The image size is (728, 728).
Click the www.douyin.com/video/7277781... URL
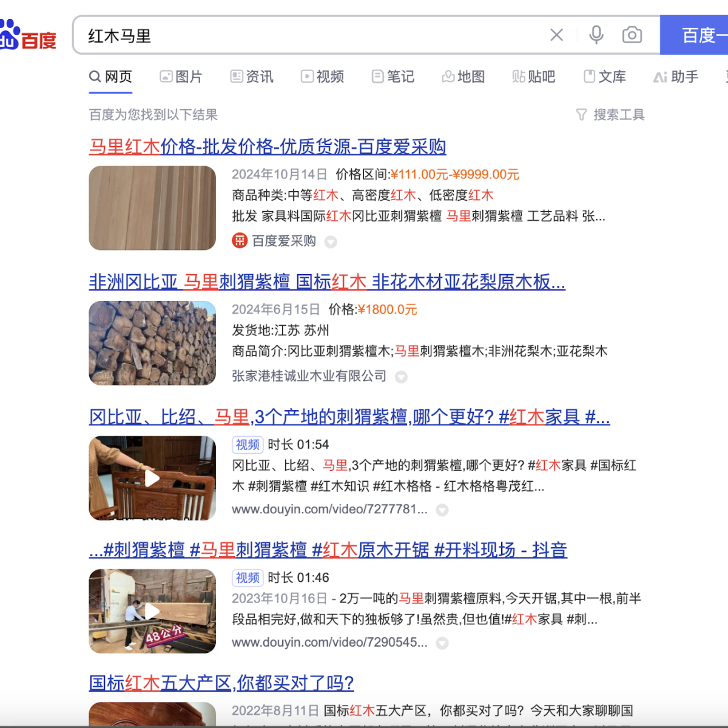(329, 510)
